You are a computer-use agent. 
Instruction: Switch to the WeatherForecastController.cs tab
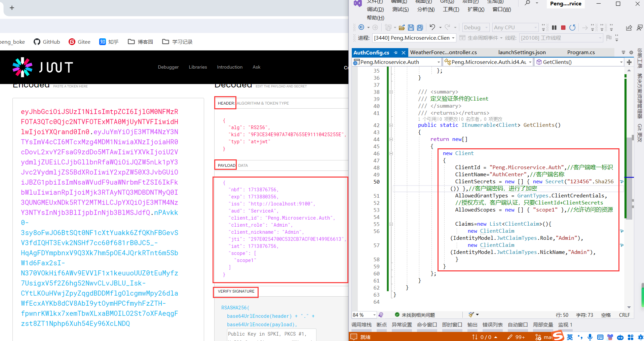[x=443, y=52]
